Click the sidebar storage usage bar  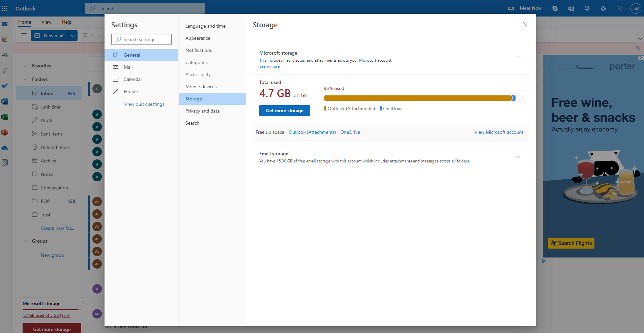(x=52, y=309)
